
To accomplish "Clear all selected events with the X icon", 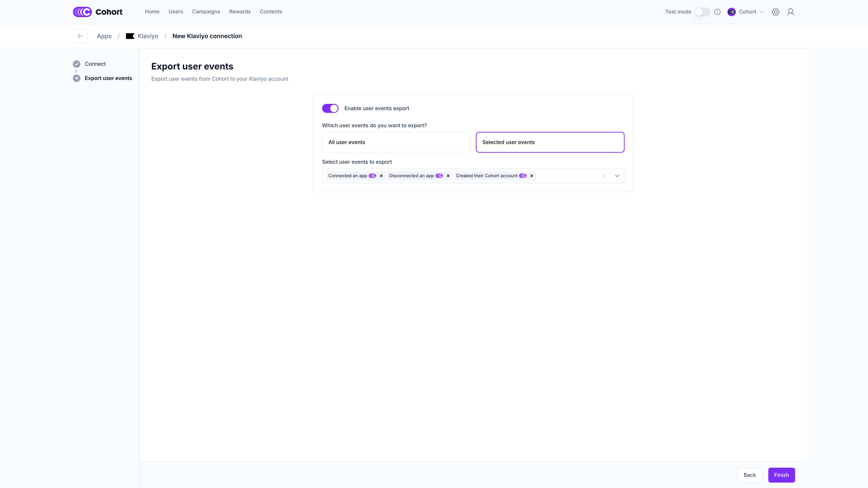I will tap(604, 176).
